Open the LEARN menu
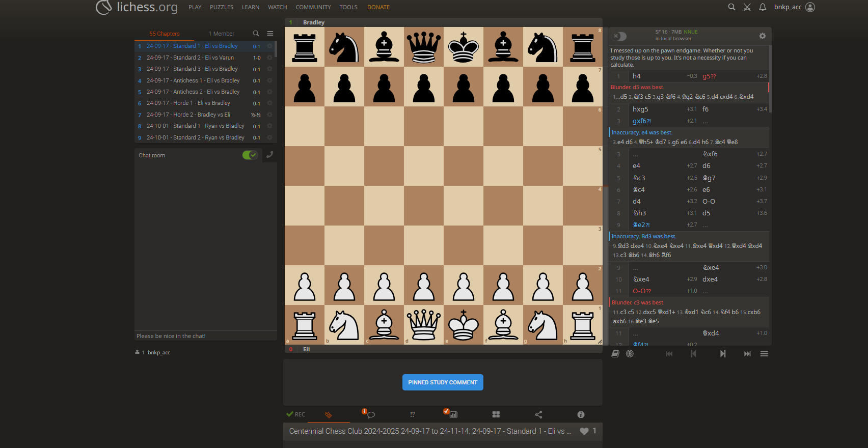The height and width of the screenshot is (448, 868). (251, 7)
